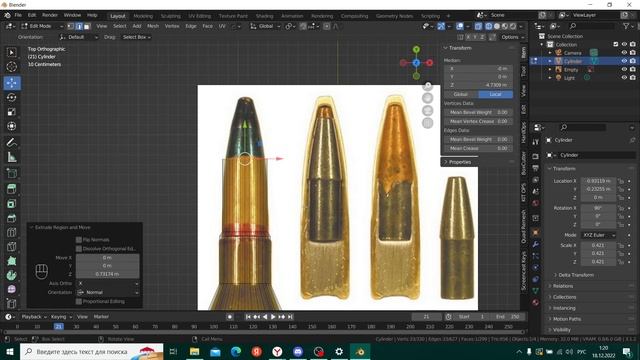
Task: Enable edge select mode
Action: [x=79, y=26]
